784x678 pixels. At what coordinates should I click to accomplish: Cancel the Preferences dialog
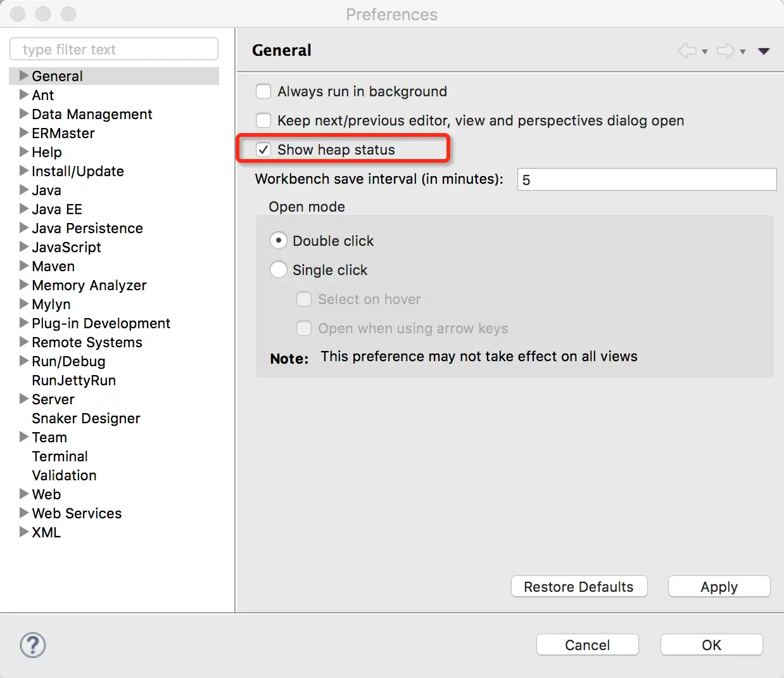pos(588,645)
